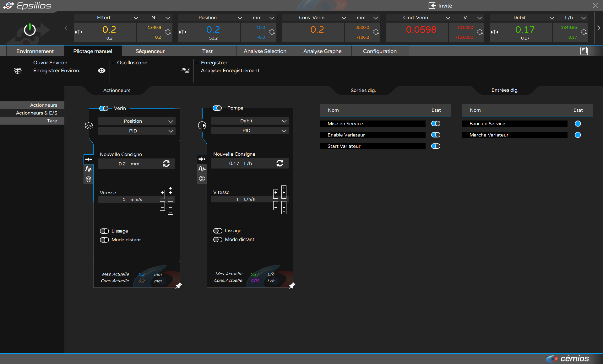Toggle the Verin actuator switch
This screenshot has width=603, height=364.
coord(104,108)
